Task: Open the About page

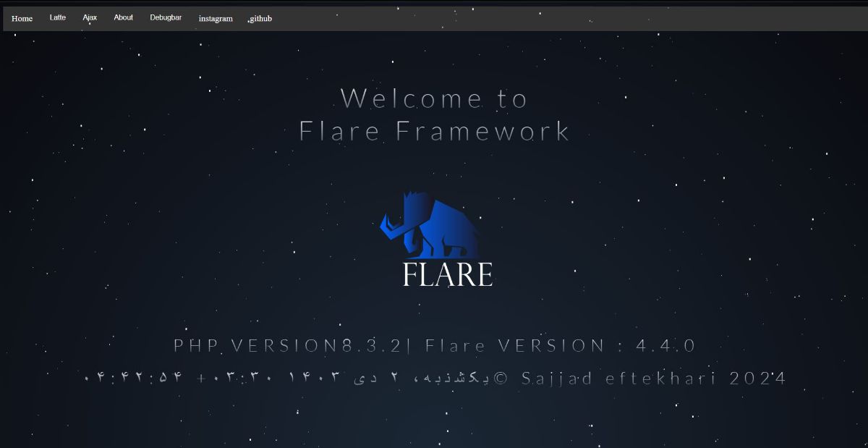Action: point(123,17)
